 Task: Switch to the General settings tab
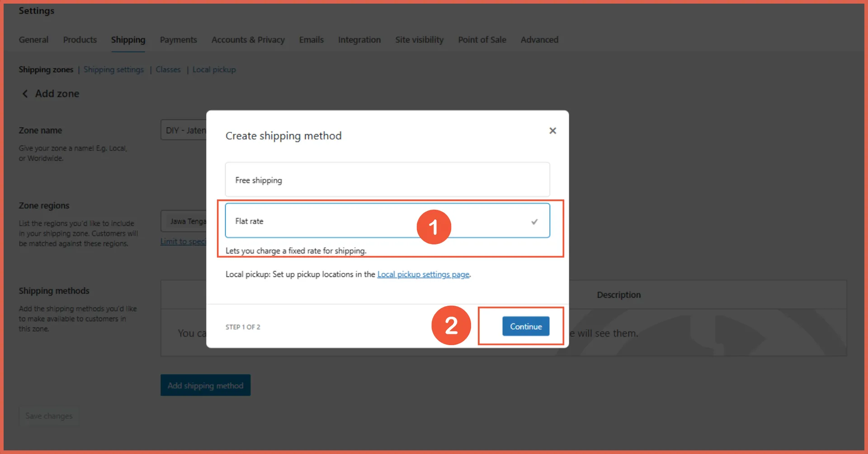pos(33,40)
